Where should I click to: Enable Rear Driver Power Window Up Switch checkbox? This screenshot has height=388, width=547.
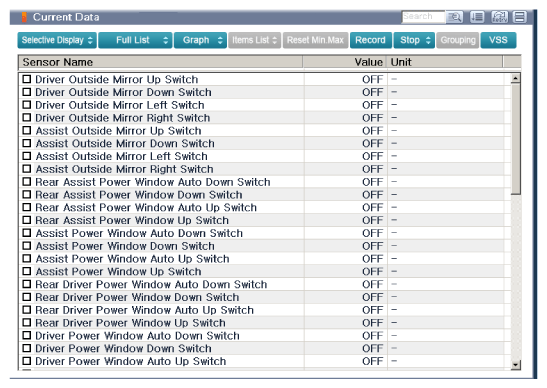click(27, 323)
